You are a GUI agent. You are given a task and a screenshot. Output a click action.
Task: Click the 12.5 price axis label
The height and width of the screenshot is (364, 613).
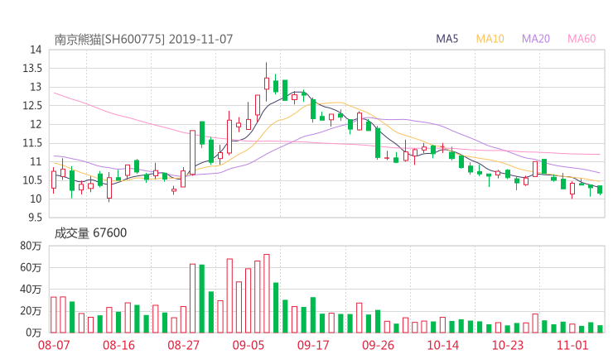(32, 105)
